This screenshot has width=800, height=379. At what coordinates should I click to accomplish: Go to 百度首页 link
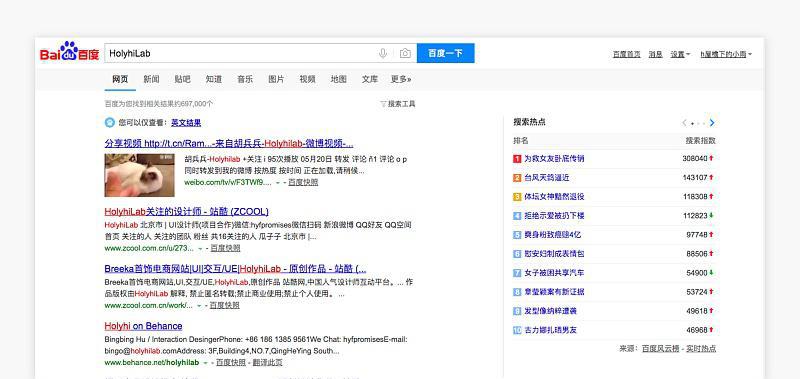[627, 54]
